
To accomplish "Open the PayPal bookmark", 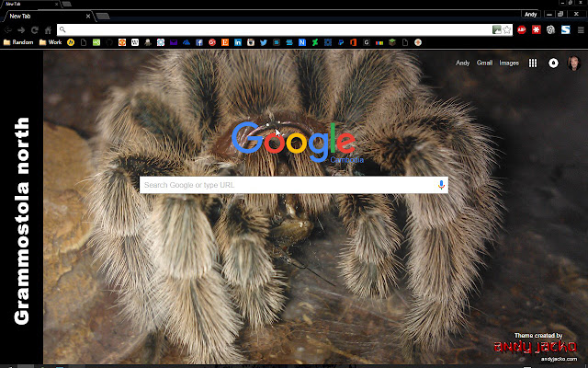I will (x=341, y=42).
